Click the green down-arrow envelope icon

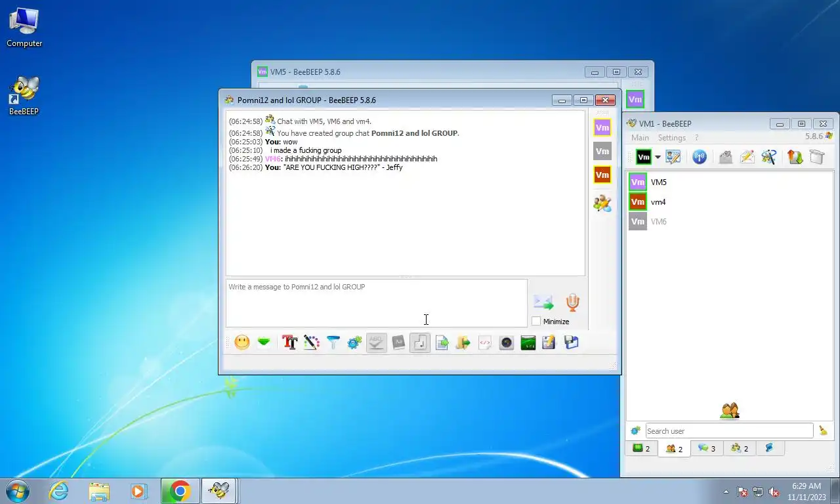264,343
